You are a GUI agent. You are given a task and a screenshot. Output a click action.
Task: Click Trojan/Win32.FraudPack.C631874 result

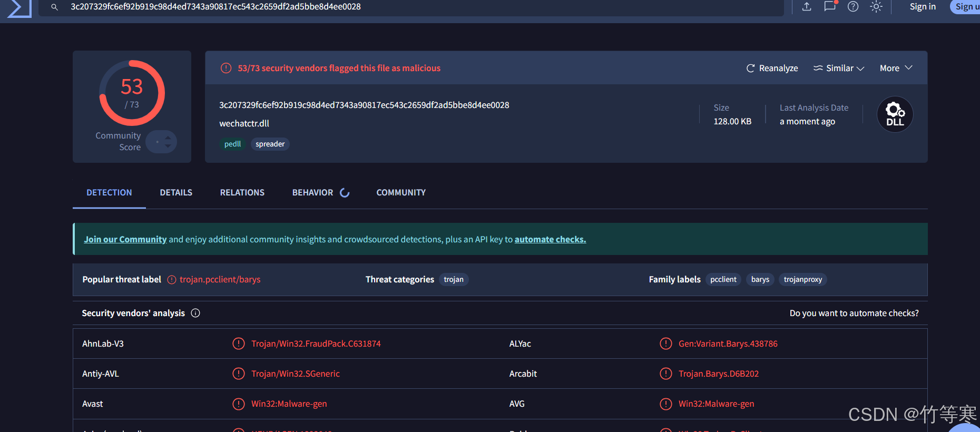[316, 344]
